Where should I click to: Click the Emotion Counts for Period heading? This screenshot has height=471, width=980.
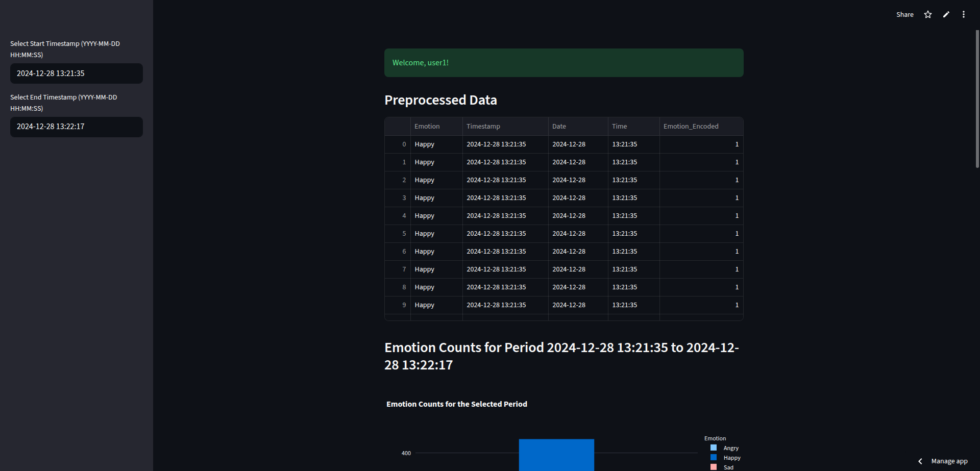[x=561, y=356]
